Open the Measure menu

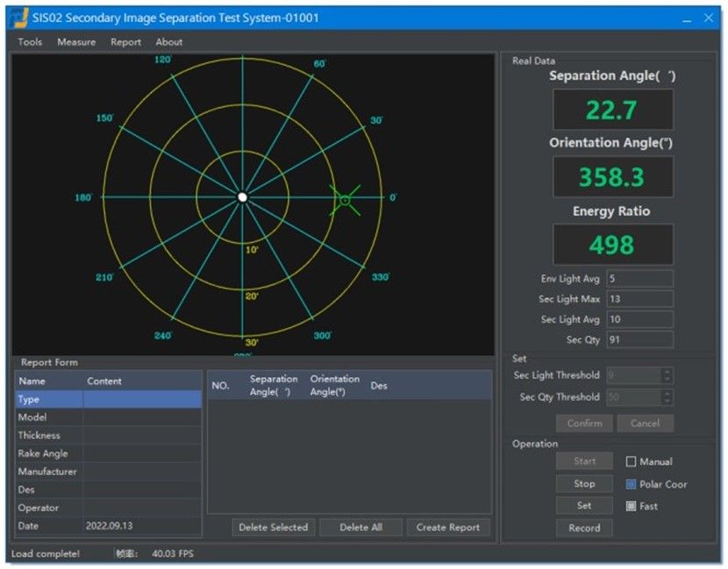(76, 42)
